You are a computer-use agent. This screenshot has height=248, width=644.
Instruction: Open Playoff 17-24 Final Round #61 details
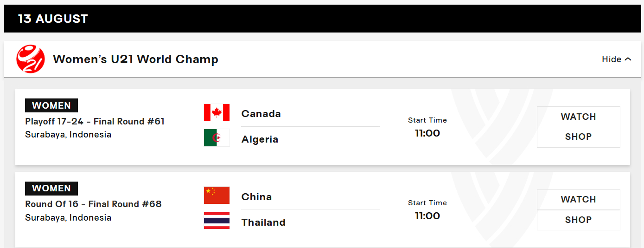pos(95,122)
